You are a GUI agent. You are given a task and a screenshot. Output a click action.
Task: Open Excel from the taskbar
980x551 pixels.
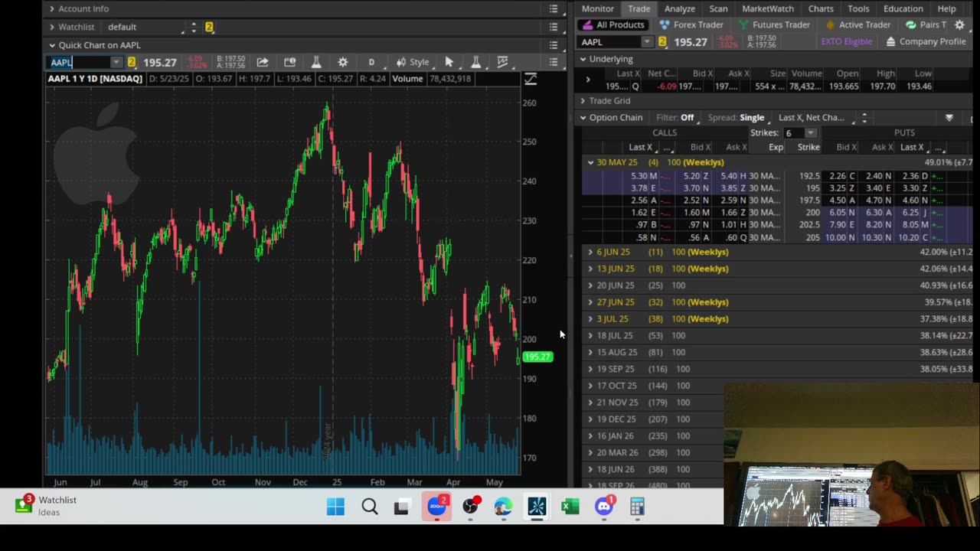(x=570, y=507)
